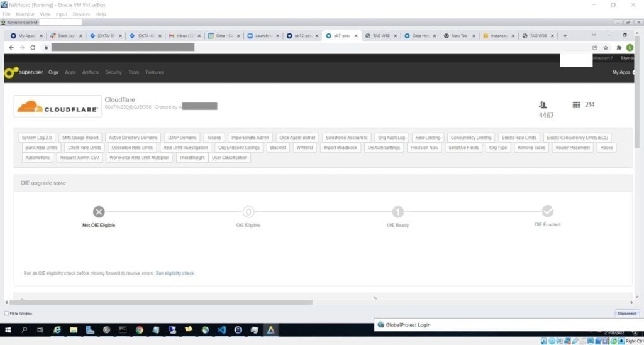Enable the Fit to Window checkbox

6,313
